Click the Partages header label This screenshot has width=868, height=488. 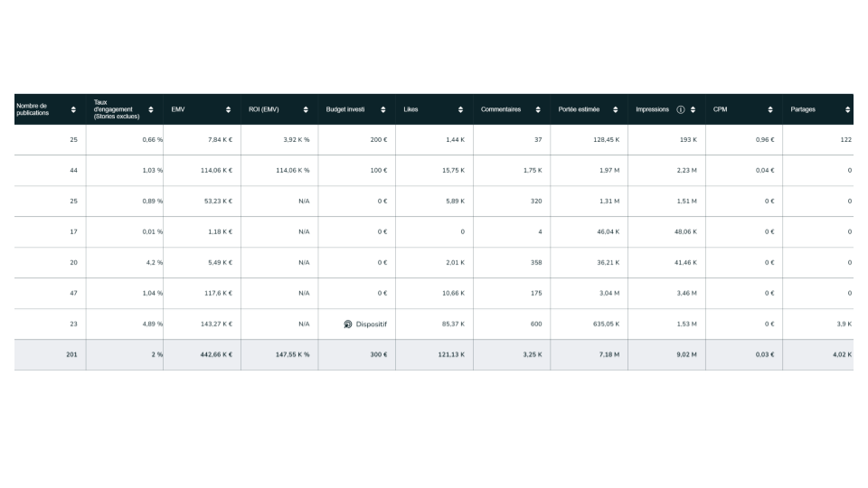click(803, 109)
